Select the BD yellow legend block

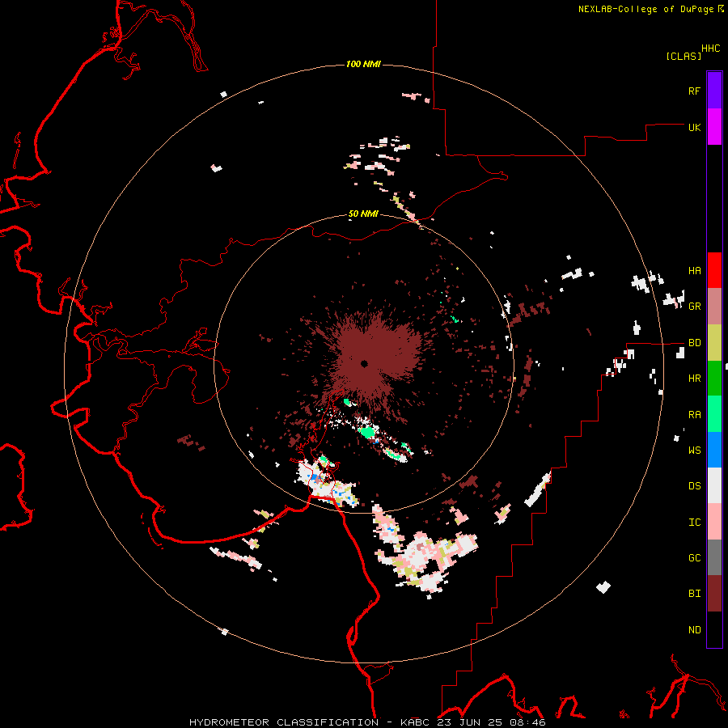click(x=714, y=343)
